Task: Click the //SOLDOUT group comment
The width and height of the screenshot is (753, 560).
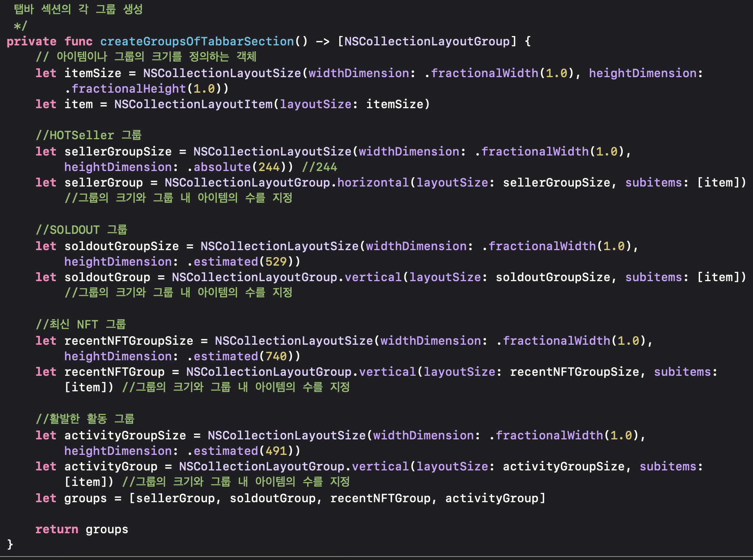Action: (x=81, y=230)
